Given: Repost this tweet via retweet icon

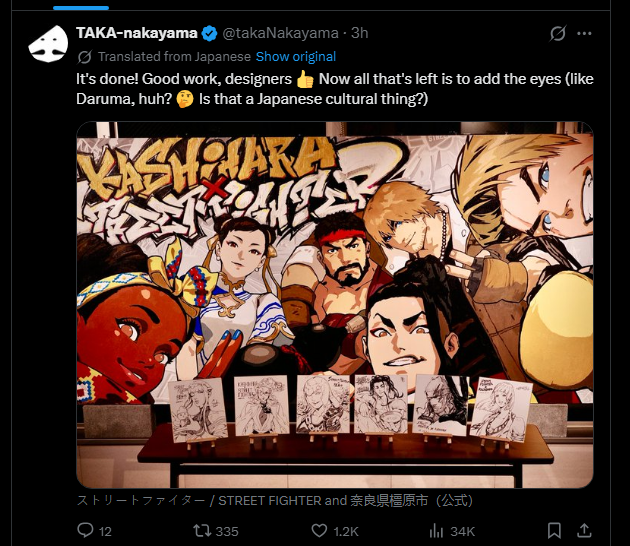Looking at the screenshot, I should tap(202, 531).
